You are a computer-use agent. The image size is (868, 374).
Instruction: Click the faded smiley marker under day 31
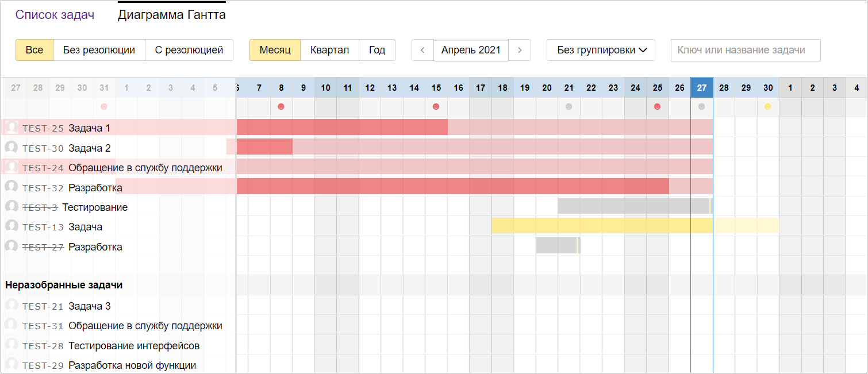pos(104,106)
